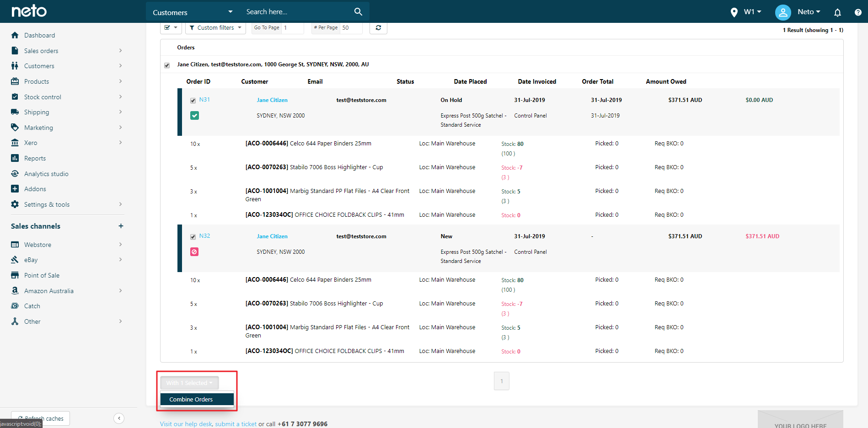Open Analytics studio in the sidebar

coord(46,174)
